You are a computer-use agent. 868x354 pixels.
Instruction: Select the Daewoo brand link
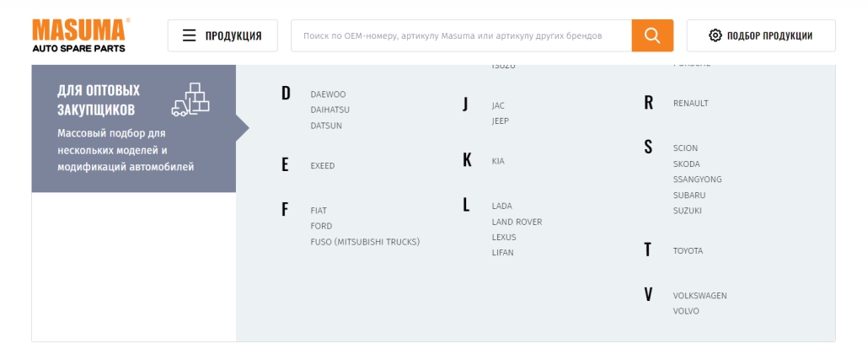pyautogui.click(x=328, y=94)
